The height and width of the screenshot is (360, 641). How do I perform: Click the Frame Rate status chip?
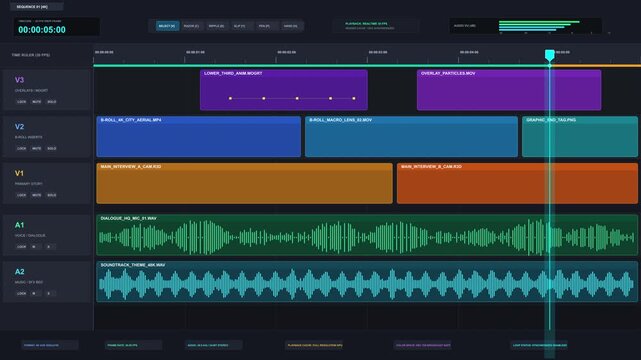133,345
